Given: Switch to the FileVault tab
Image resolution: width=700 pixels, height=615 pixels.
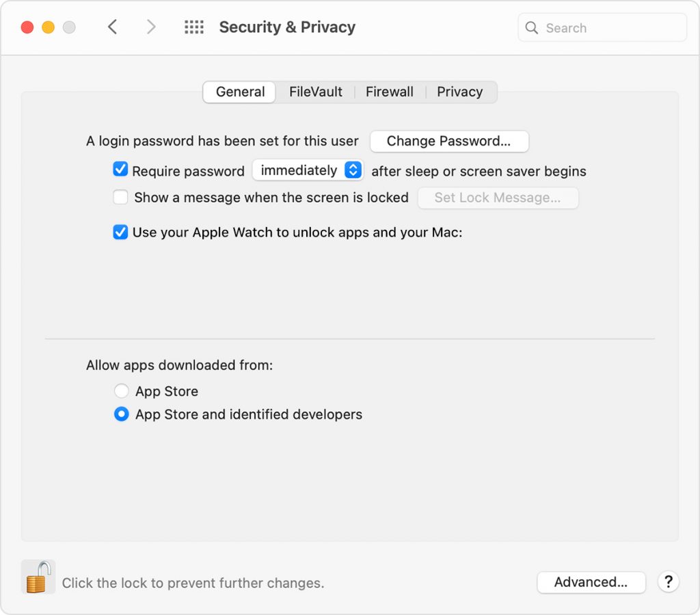Looking at the screenshot, I should 315,92.
